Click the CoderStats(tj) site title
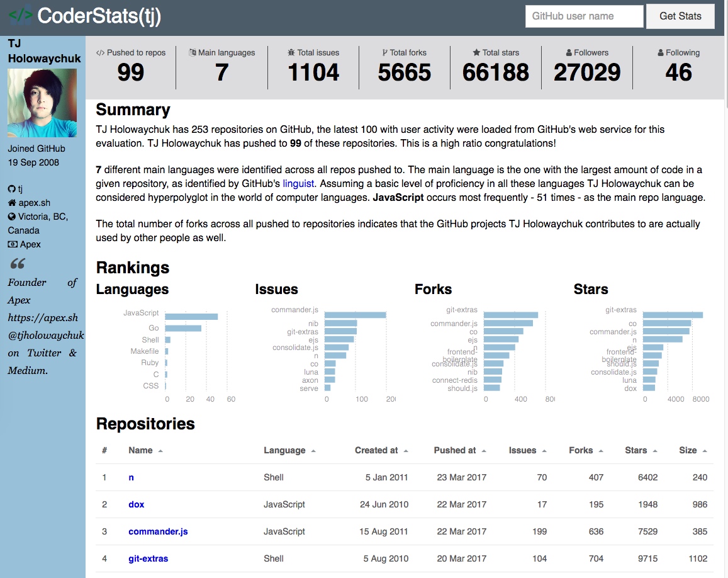The height and width of the screenshot is (578, 728). (x=99, y=16)
